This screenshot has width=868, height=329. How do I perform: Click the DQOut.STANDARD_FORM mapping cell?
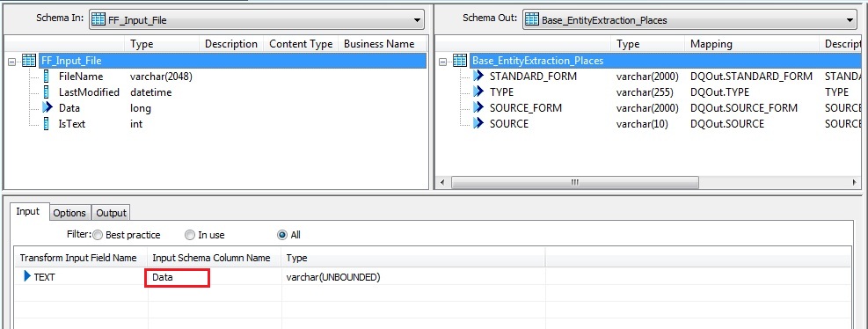click(751, 77)
